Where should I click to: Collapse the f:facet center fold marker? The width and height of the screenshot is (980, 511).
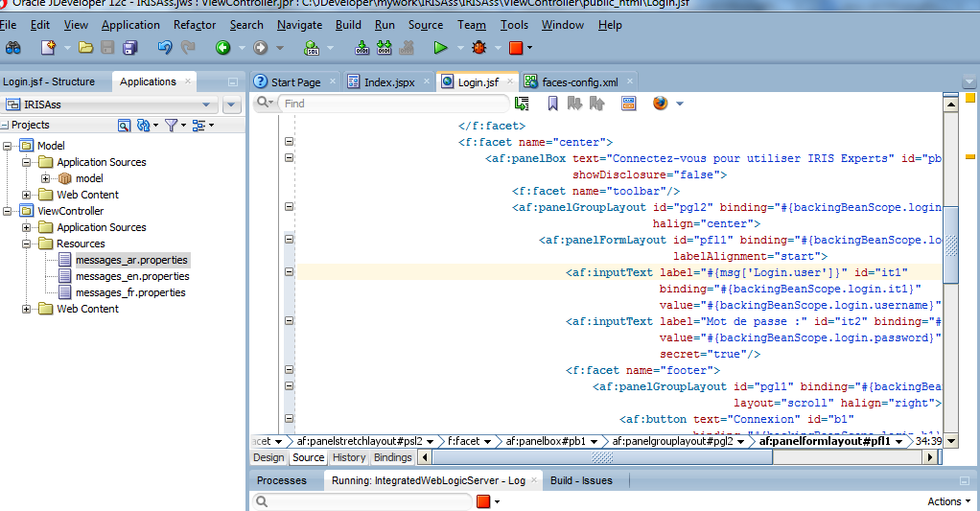(289, 142)
